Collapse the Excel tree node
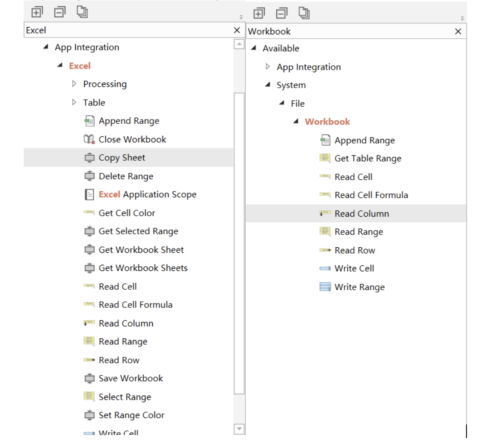 pos(60,65)
